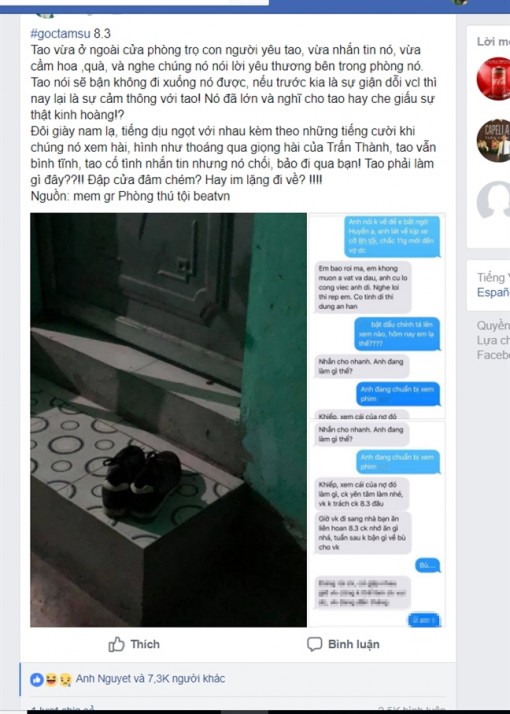The image size is (510, 714).
Task: Open the #goctamsu hashtag link
Action: point(61,33)
